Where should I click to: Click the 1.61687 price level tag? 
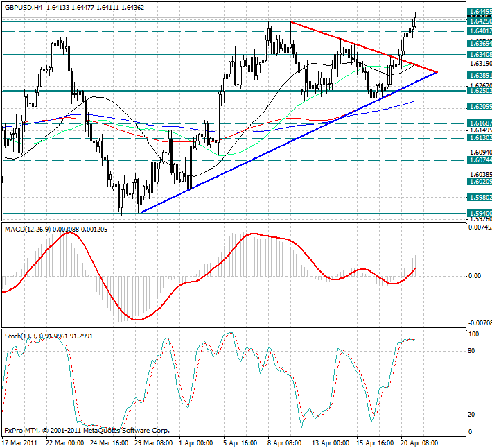point(480,123)
